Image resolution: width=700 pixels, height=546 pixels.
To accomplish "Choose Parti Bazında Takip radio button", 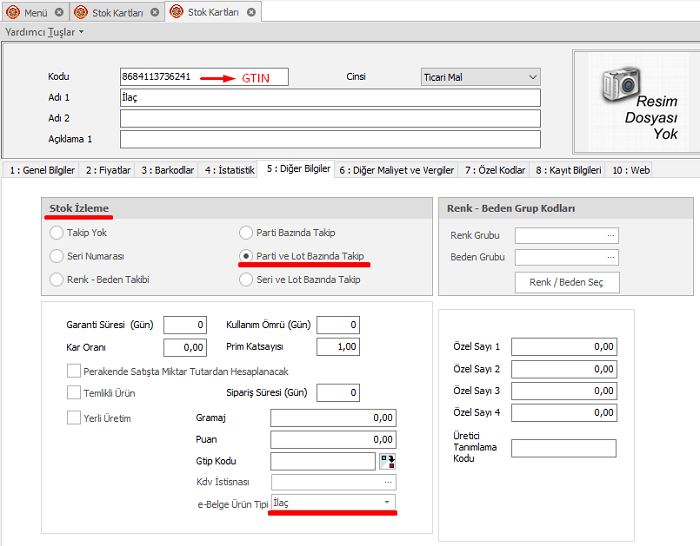I will point(246,232).
